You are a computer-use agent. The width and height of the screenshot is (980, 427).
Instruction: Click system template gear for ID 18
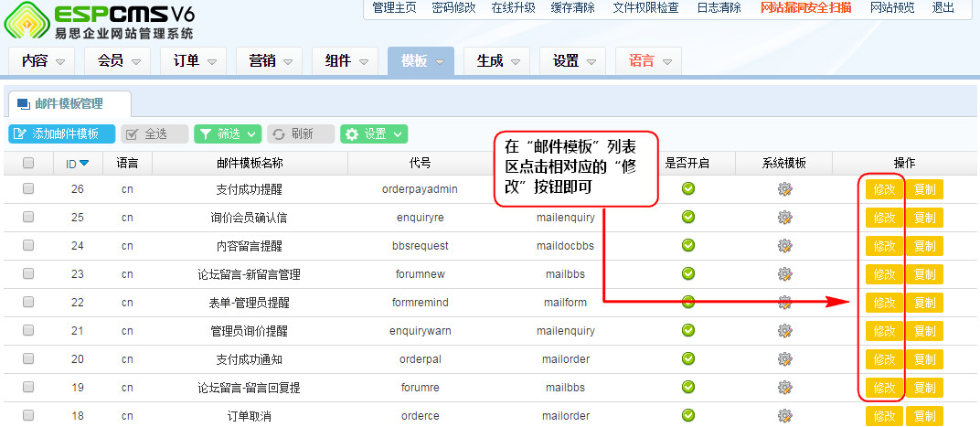click(x=784, y=415)
